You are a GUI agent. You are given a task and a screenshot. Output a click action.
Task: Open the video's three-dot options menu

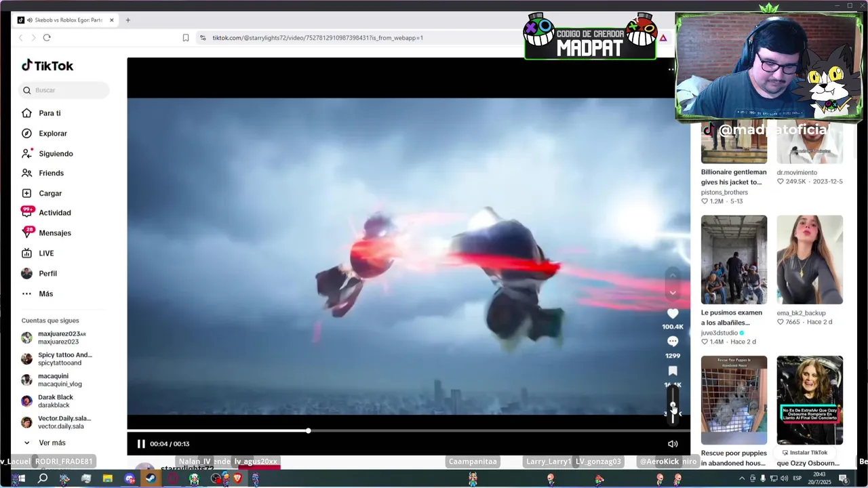click(x=671, y=69)
